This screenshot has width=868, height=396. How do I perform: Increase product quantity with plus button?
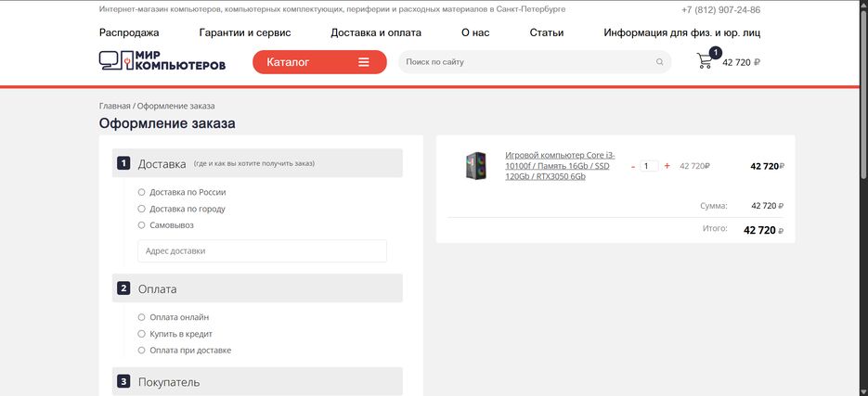tap(667, 166)
